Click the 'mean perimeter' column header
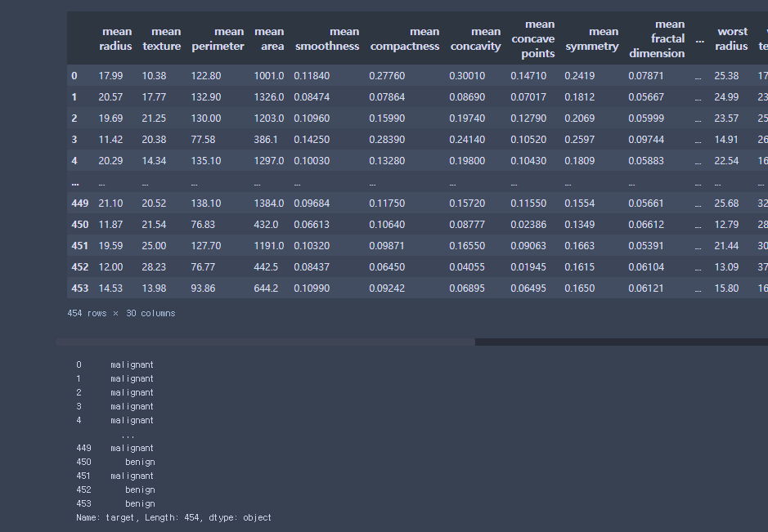This screenshot has width=768, height=532. (x=218, y=38)
